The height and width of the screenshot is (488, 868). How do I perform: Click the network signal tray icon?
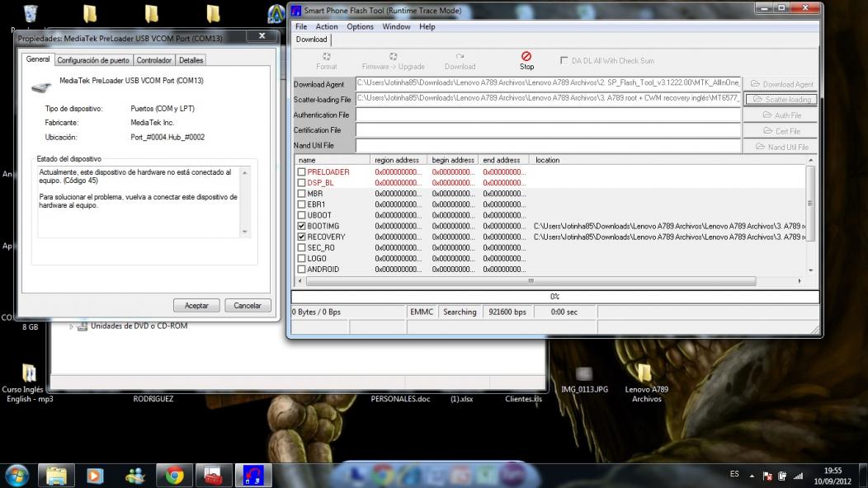798,476
